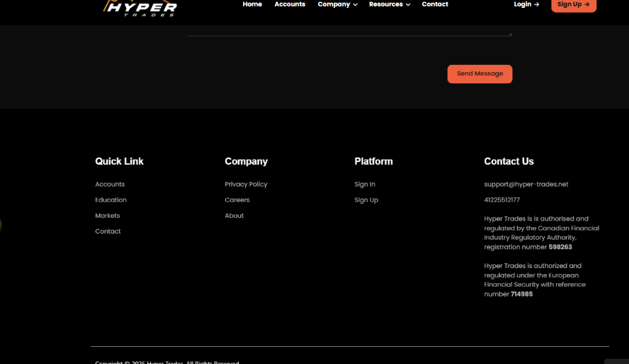Click the registration number 598263

click(560, 248)
